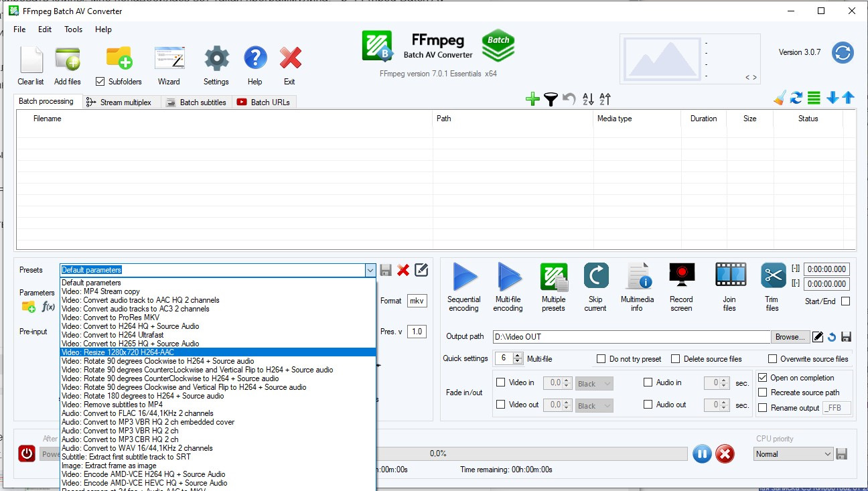The width and height of the screenshot is (868, 491).
Task: Edit the preset with the pencil icon
Action: coord(421,270)
